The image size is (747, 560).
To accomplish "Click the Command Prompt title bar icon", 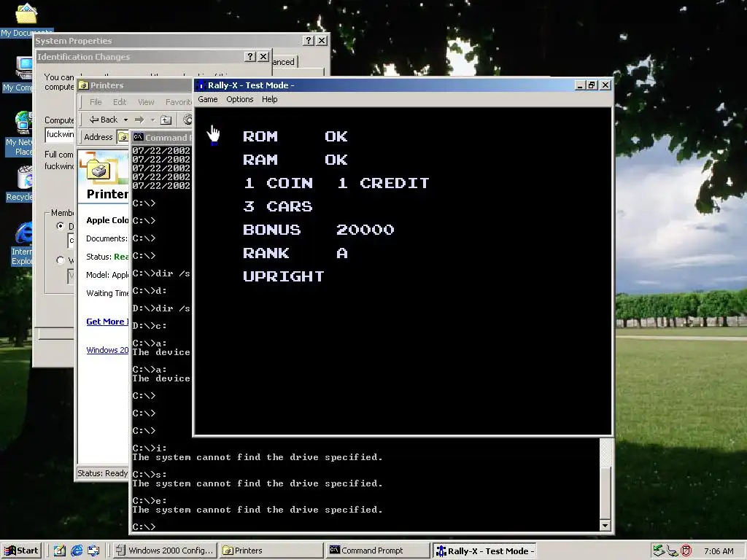I will 138,137.
